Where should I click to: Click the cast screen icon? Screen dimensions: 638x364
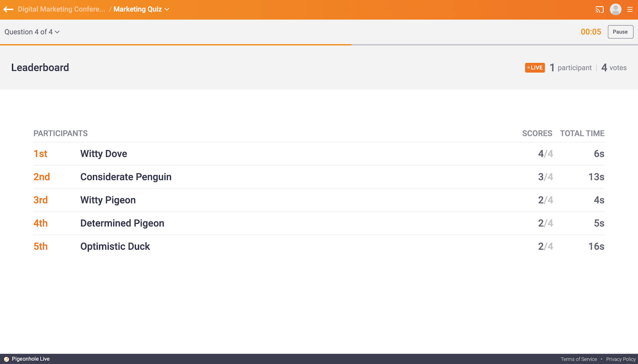(599, 10)
